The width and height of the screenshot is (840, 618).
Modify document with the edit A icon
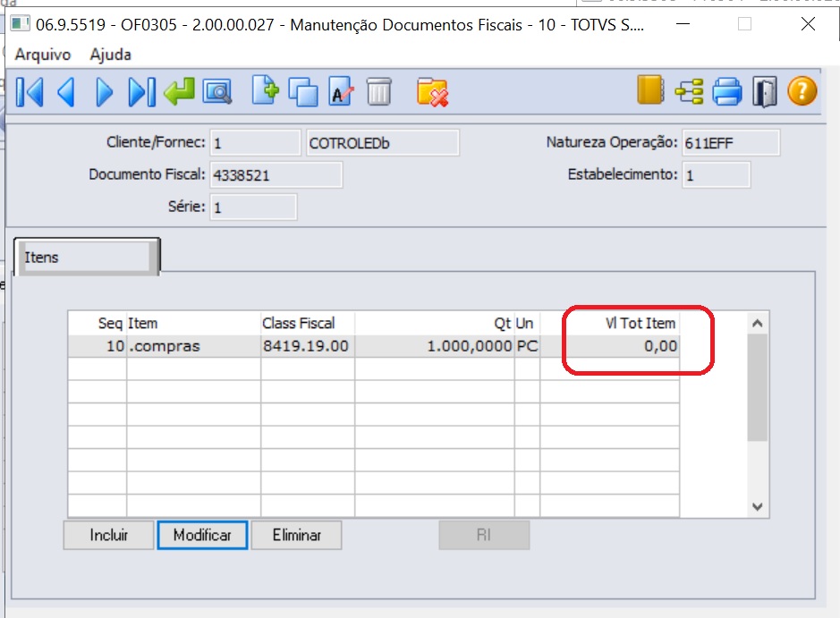point(341,91)
